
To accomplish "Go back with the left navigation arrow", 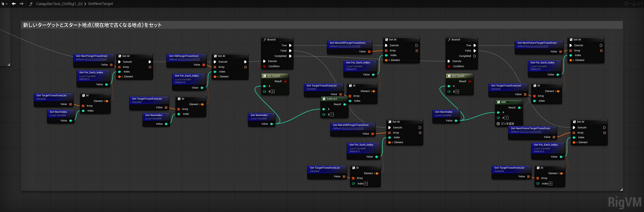I will pos(14,4).
